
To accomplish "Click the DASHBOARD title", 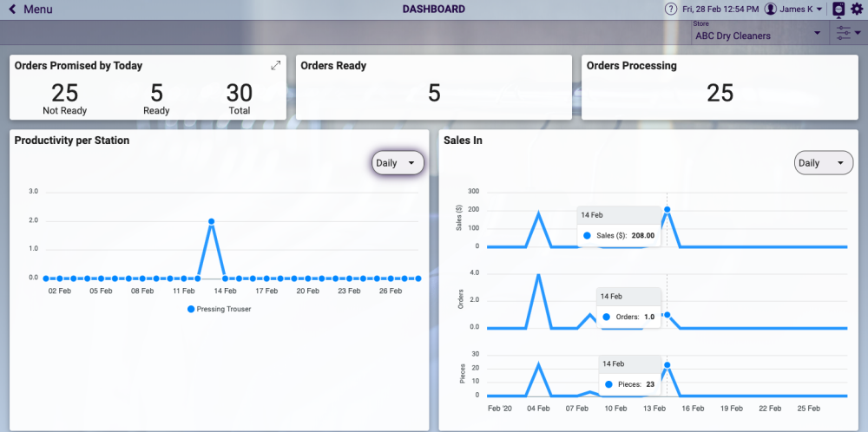I will click(x=433, y=9).
